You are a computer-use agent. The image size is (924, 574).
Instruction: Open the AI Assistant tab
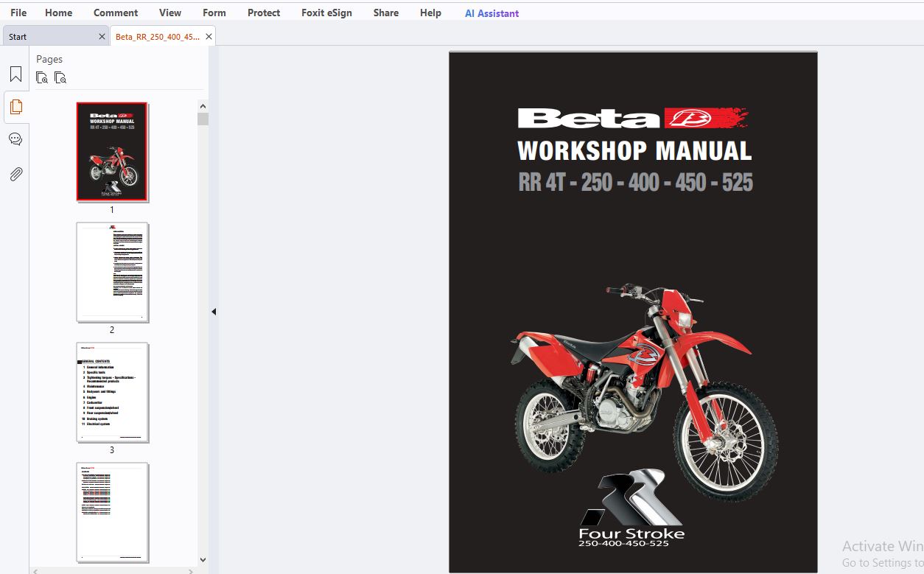491,13
